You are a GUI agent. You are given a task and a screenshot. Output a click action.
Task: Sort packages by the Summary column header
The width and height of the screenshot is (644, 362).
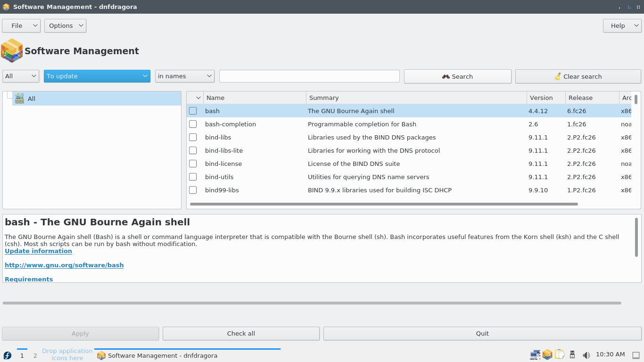(416, 98)
